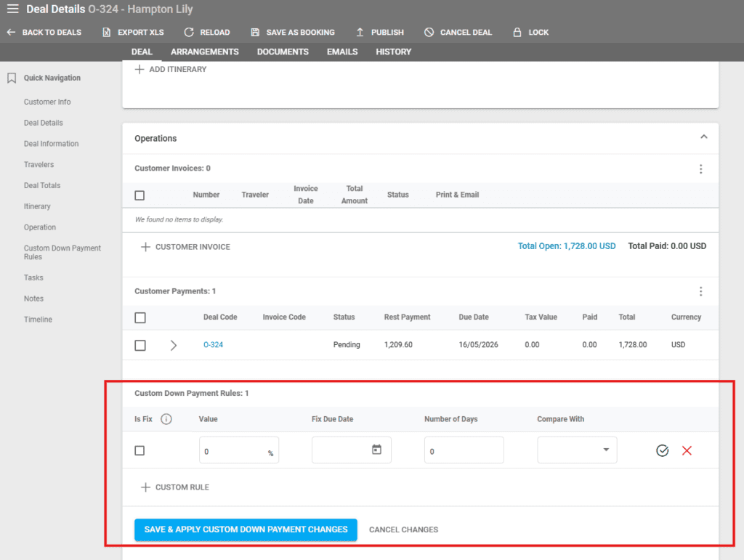Image resolution: width=744 pixels, height=560 pixels.
Task: Open the Compare With dropdown
Action: 577,450
